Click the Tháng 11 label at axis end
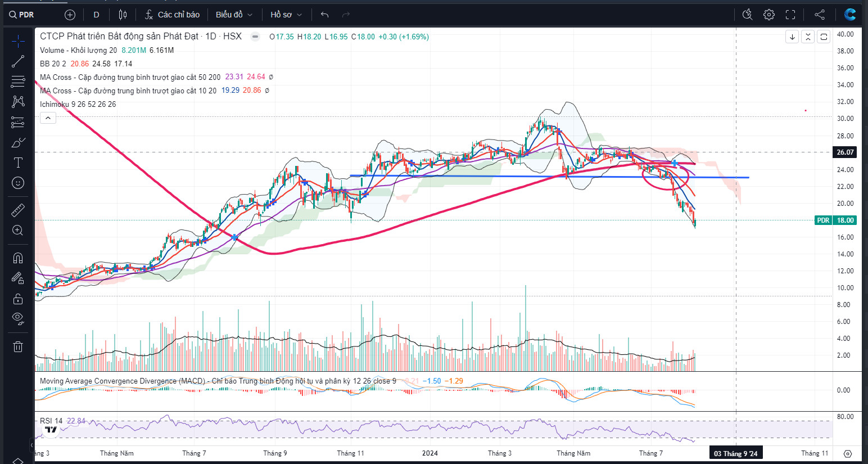 pyautogui.click(x=815, y=453)
